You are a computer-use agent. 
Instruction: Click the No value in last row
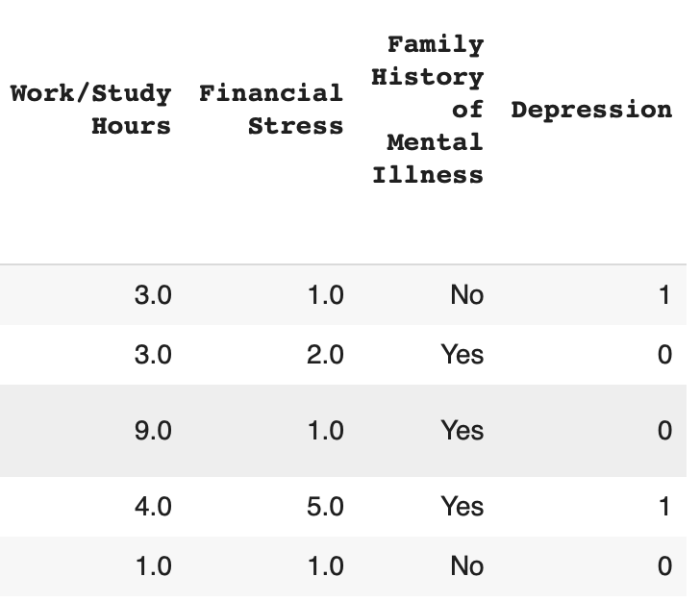coord(466,566)
